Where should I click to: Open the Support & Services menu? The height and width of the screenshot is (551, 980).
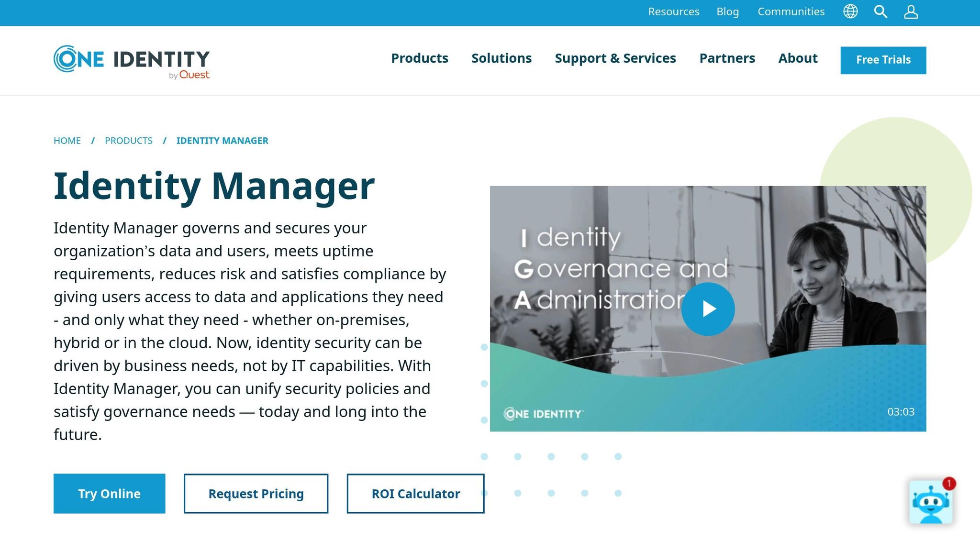[x=615, y=58]
